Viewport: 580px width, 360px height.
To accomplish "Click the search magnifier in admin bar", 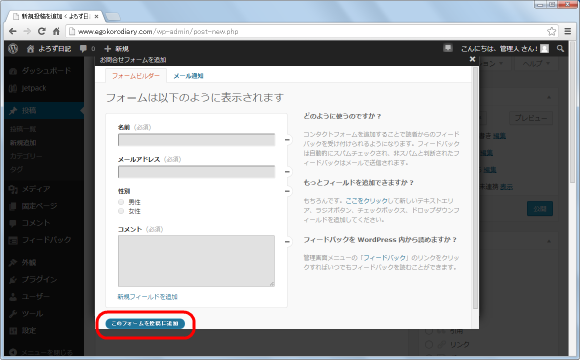I will coord(560,48).
